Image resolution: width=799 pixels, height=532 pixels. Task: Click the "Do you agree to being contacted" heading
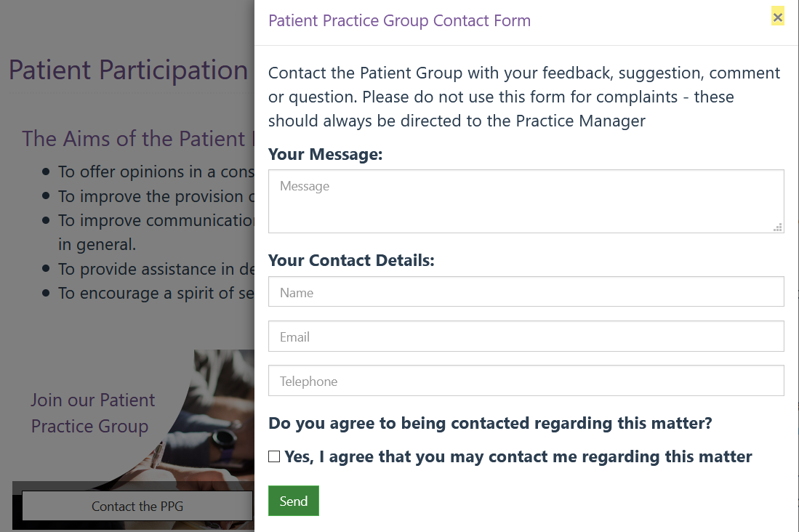click(490, 423)
